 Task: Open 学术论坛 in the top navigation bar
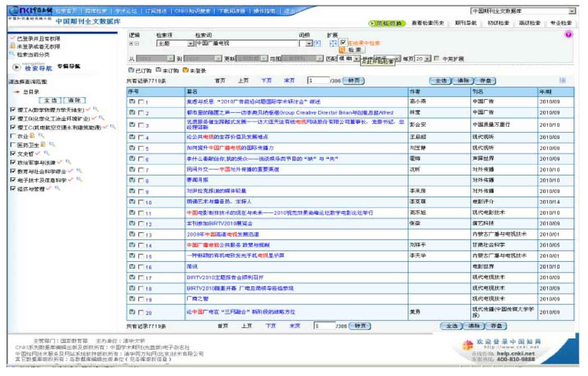coord(126,11)
